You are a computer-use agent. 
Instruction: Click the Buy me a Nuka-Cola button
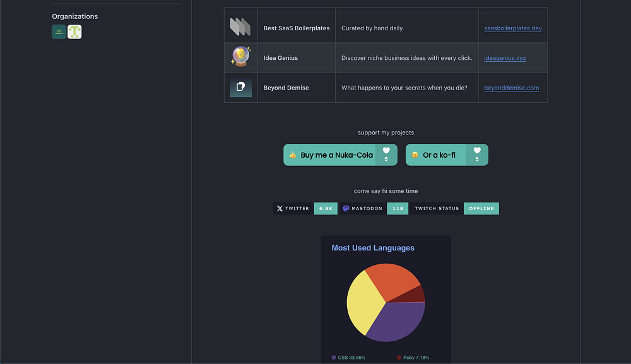340,155
